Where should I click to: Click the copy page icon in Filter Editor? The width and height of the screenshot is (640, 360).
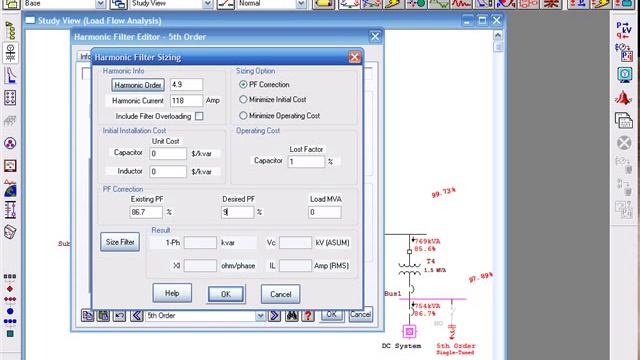tap(87, 315)
